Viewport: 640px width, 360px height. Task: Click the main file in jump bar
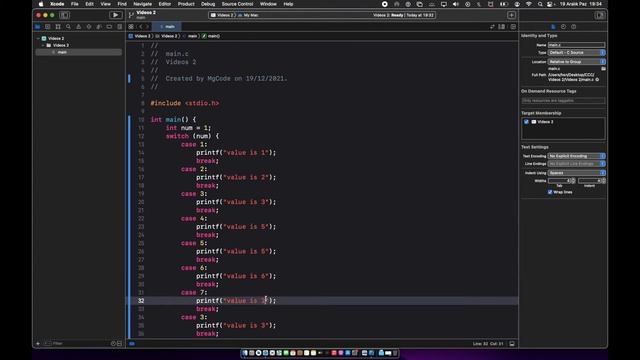[190, 36]
